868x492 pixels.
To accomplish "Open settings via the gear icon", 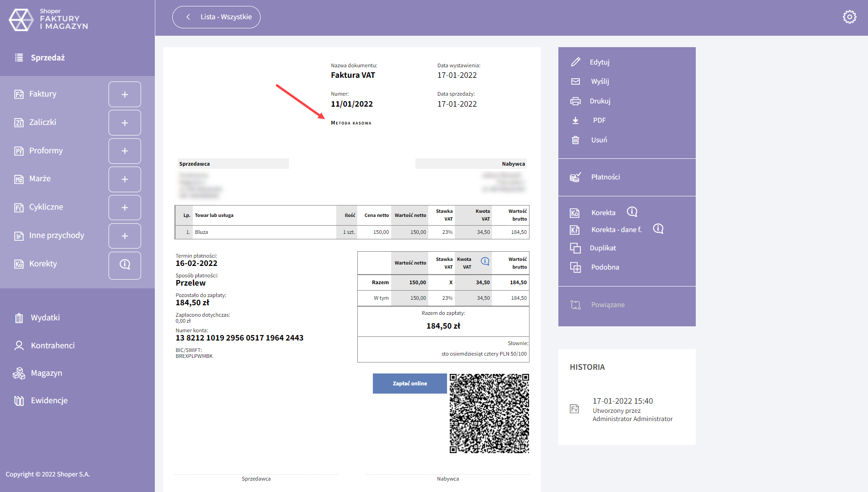I will (x=849, y=17).
